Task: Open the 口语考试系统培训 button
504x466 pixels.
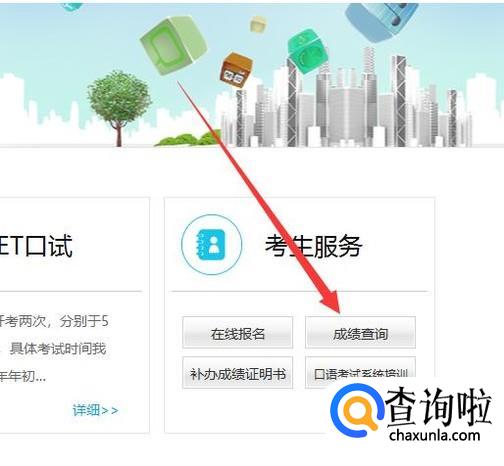Action: (x=360, y=373)
